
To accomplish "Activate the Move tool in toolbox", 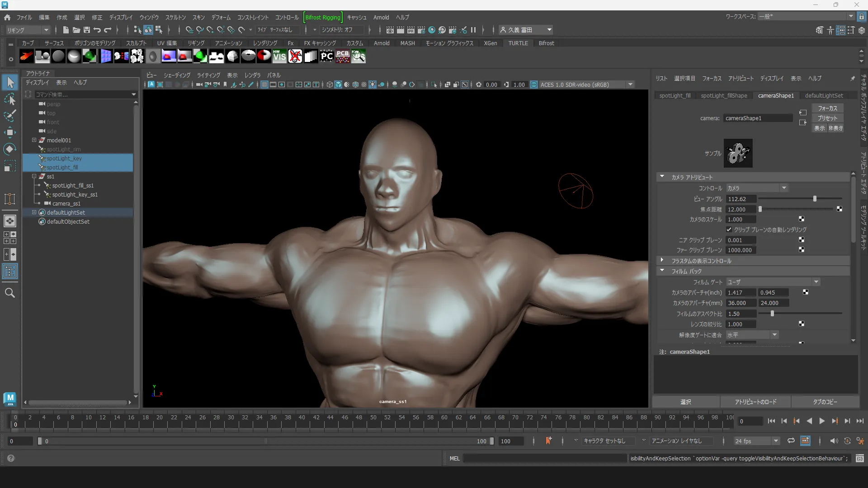I will [x=10, y=132].
